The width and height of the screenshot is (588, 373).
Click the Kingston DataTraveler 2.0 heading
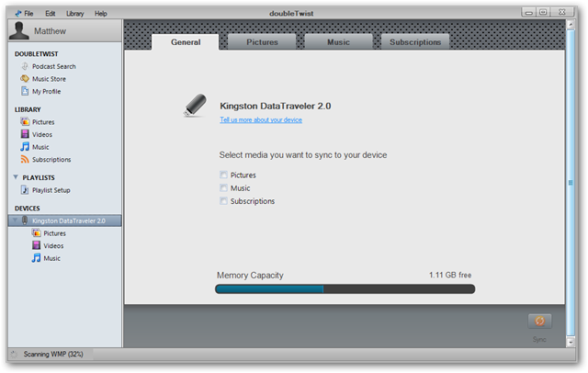point(276,106)
